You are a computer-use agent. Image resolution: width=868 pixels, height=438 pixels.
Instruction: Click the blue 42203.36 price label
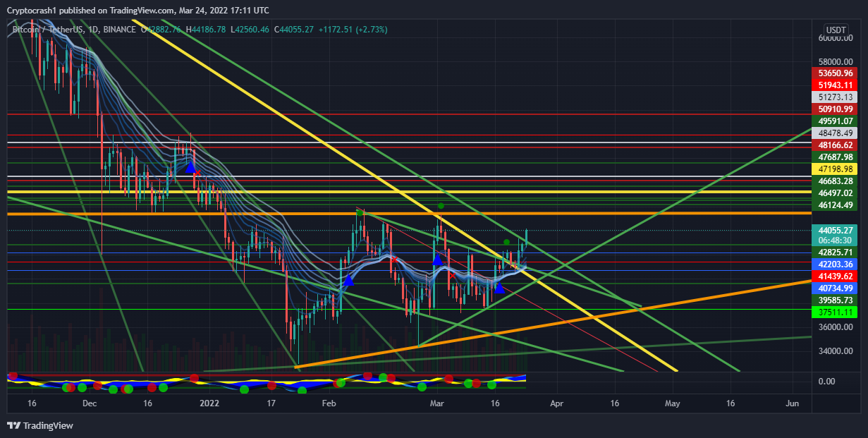tap(835, 264)
